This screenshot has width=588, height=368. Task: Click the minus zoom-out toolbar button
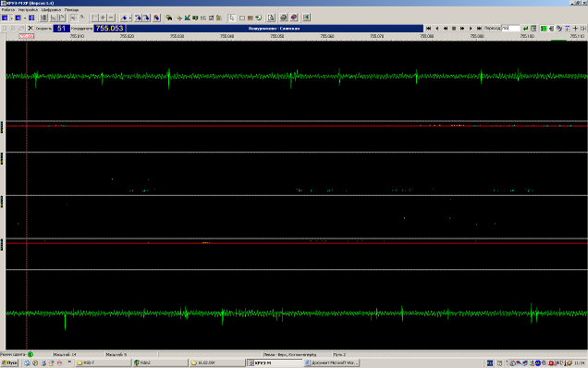click(111, 18)
